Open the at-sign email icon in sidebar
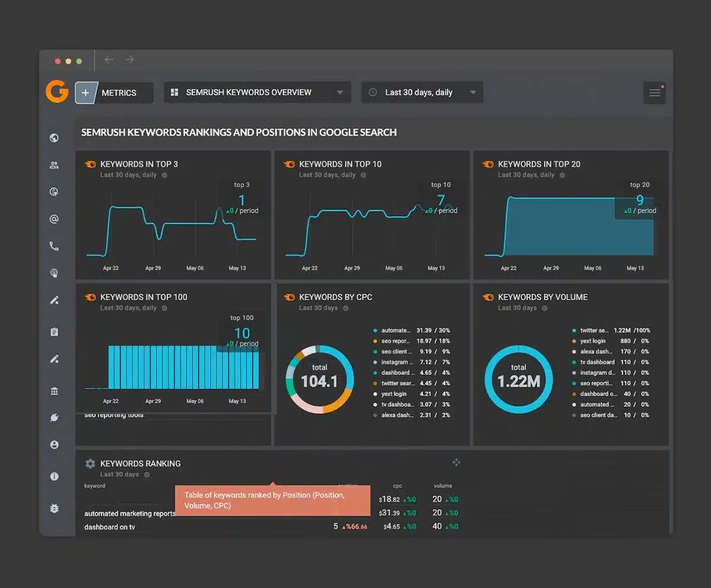This screenshot has width=711, height=588. coord(55,219)
